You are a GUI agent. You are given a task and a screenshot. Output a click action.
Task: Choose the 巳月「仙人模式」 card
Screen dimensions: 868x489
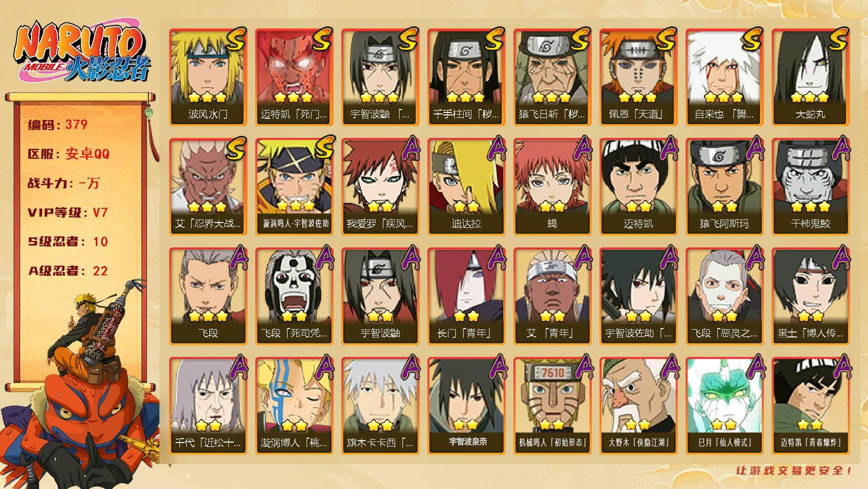point(725,406)
